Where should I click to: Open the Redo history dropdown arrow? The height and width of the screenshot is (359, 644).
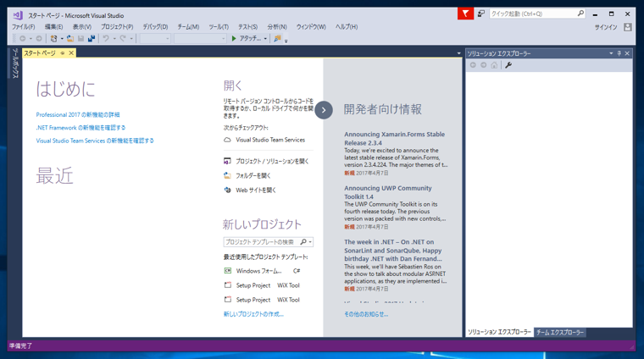click(x=131, y=39)
